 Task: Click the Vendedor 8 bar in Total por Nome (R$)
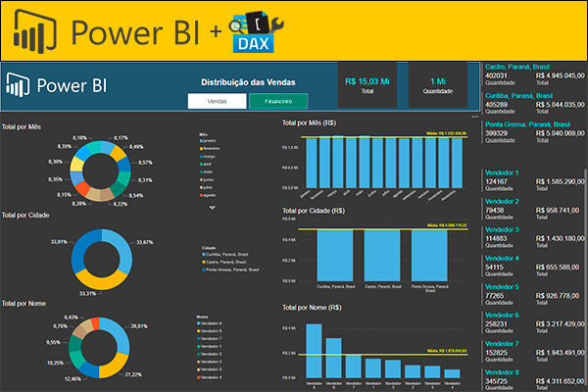[314, 351]
